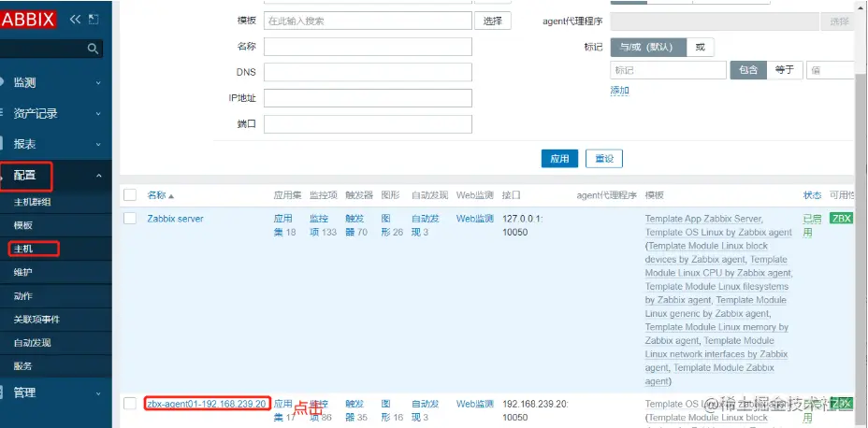868x428 pixels.
Task: Tick the Zabbix server row checkbox
Action: [129, 219]
